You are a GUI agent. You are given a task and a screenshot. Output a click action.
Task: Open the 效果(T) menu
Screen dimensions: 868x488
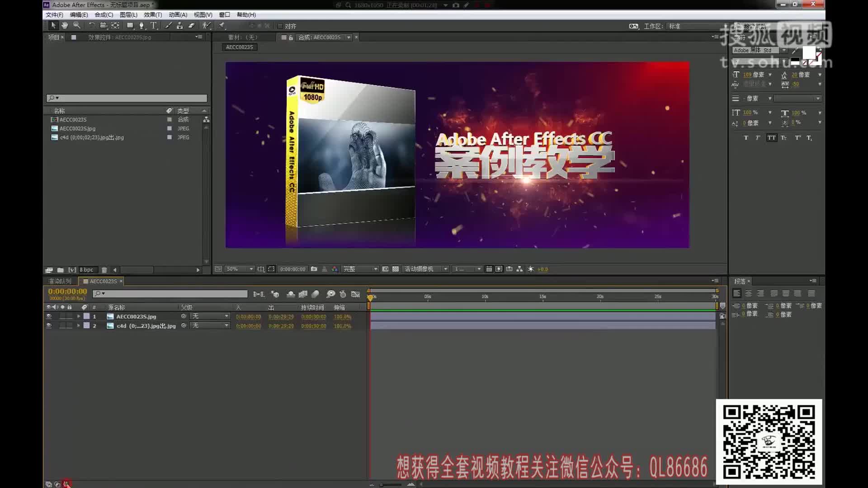153,15
